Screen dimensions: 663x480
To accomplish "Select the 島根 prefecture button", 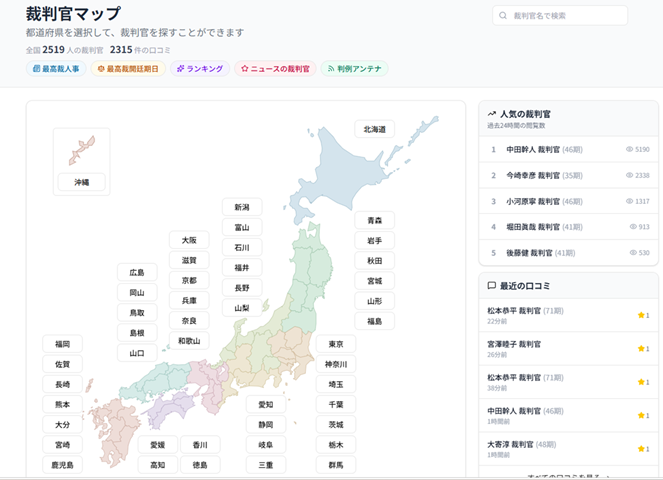I will (137, 333).
